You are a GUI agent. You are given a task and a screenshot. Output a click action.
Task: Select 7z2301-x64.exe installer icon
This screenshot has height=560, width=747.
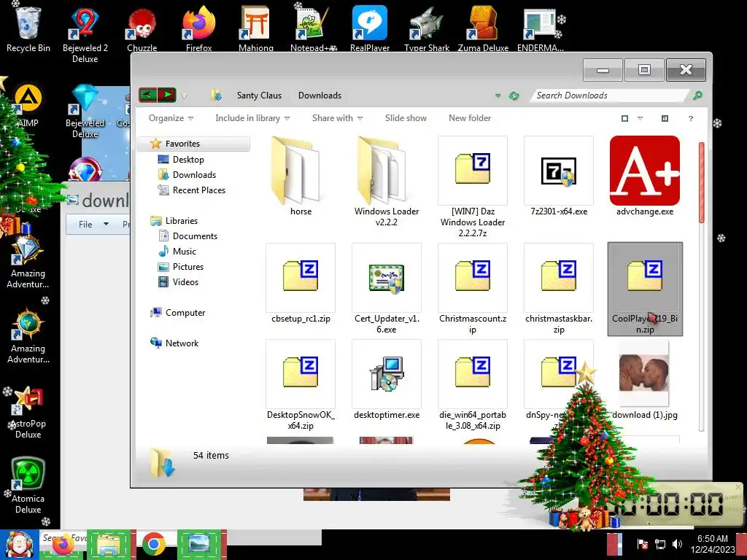(559, 171)
